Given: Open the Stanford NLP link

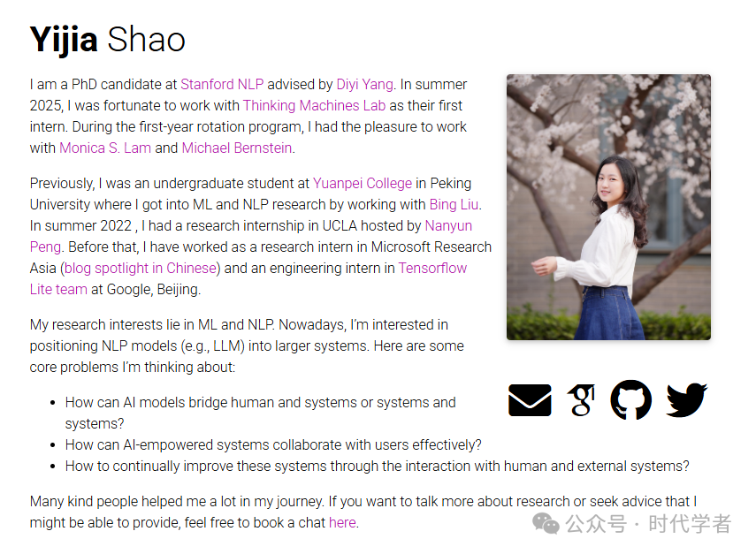Looking at the screenshot, I should tap(222, 85).
